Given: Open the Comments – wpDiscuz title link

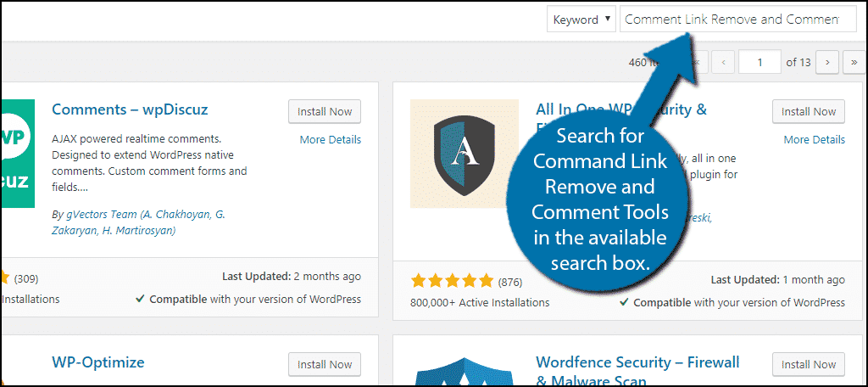Looking at the screenshot, I should pos(130,109).
